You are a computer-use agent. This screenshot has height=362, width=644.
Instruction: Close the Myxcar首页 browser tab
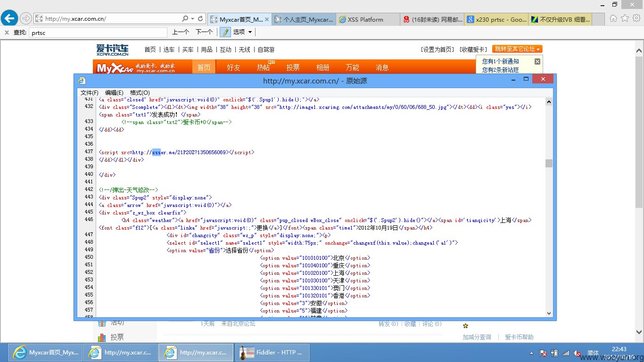click(x=267, y=19)
